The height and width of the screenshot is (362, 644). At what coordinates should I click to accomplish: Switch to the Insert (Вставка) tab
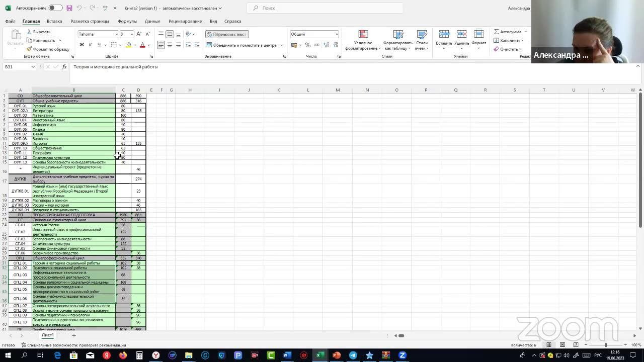[54, 21]
